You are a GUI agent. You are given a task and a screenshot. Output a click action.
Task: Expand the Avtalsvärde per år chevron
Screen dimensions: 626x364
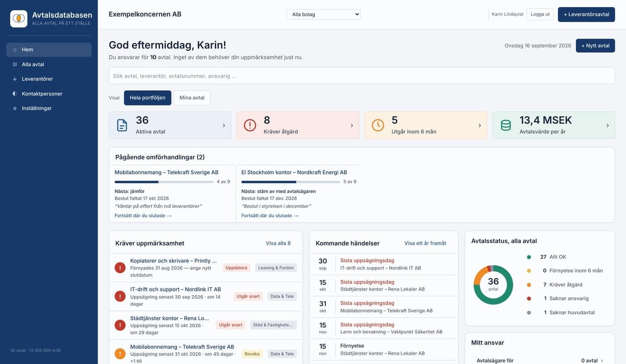tap(607, 126)
